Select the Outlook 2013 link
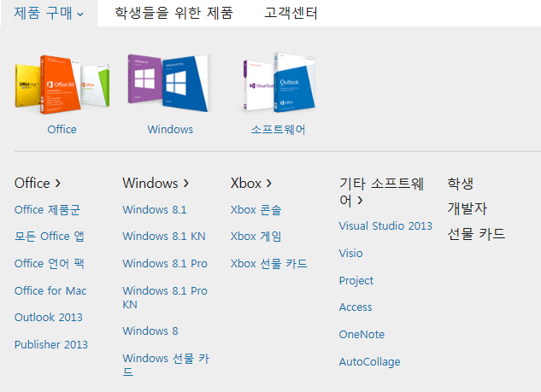Image resolution: width=541 pixels, height=392 pixels. 49,317
